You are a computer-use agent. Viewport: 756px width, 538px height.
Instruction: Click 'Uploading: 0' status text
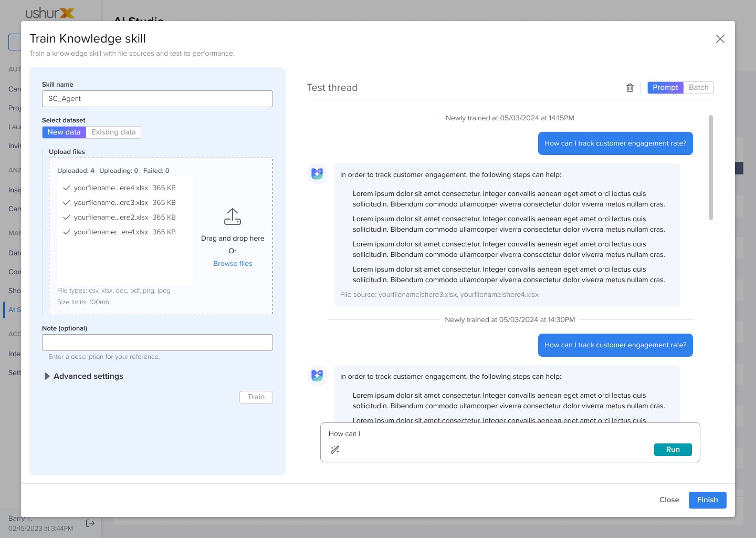click(119, 171)
